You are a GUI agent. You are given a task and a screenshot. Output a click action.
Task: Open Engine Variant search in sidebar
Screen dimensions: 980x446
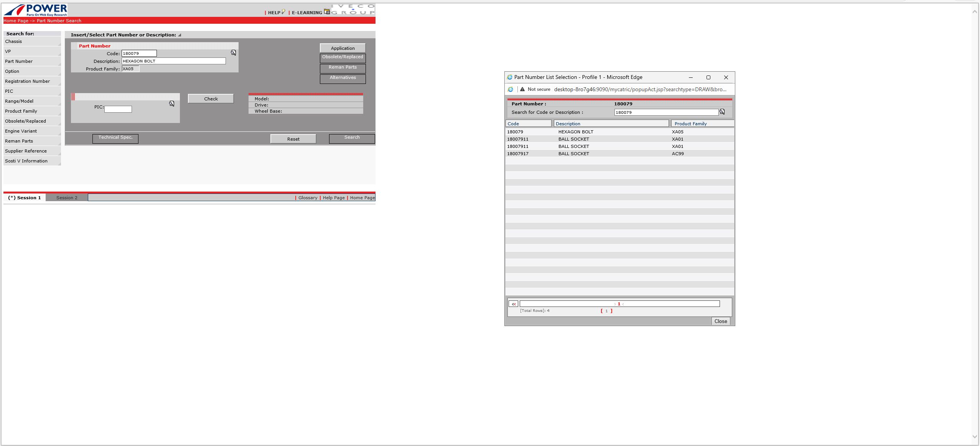tap(21, 131)
